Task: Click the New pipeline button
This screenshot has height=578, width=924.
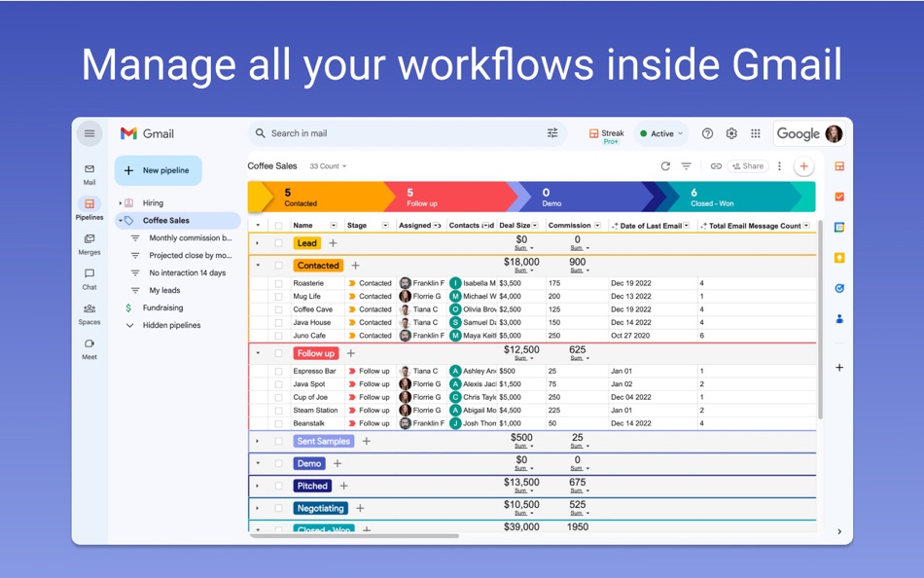Action: (158, 170)
